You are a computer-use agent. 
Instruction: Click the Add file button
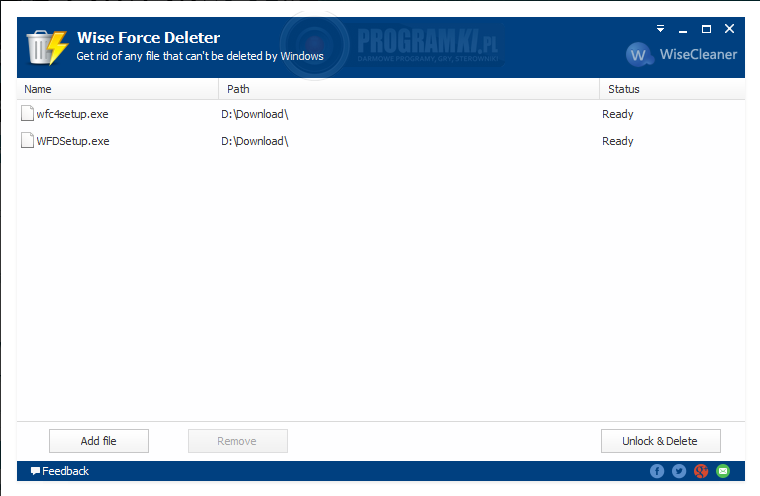(x=99, y=441)
